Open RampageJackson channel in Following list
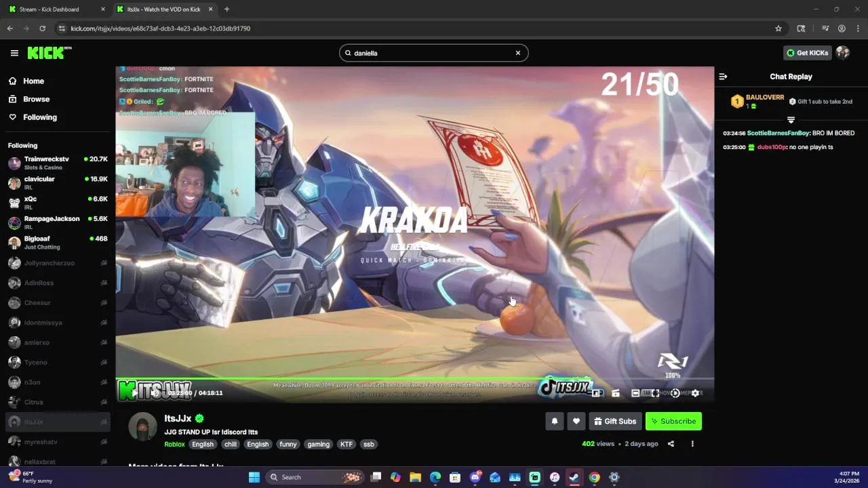 58,222
